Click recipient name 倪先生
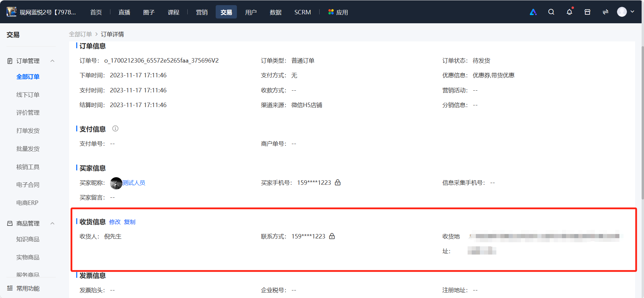Image resolution: width=644 pixels, height=298 pixels. pyautogui.click(x=113, y=236)
